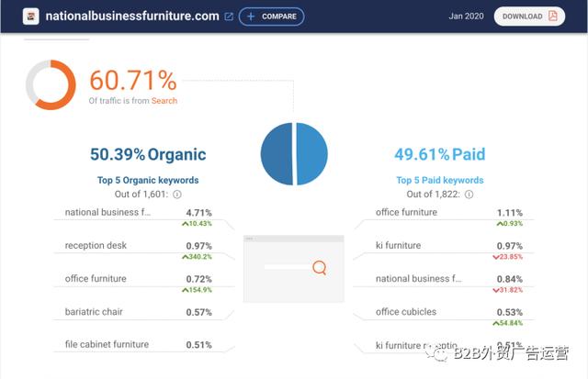This screenshot has width=588, height=379.
Task: Click the orange Search link text
Action: pyautogui.click(x=164, y=101)
